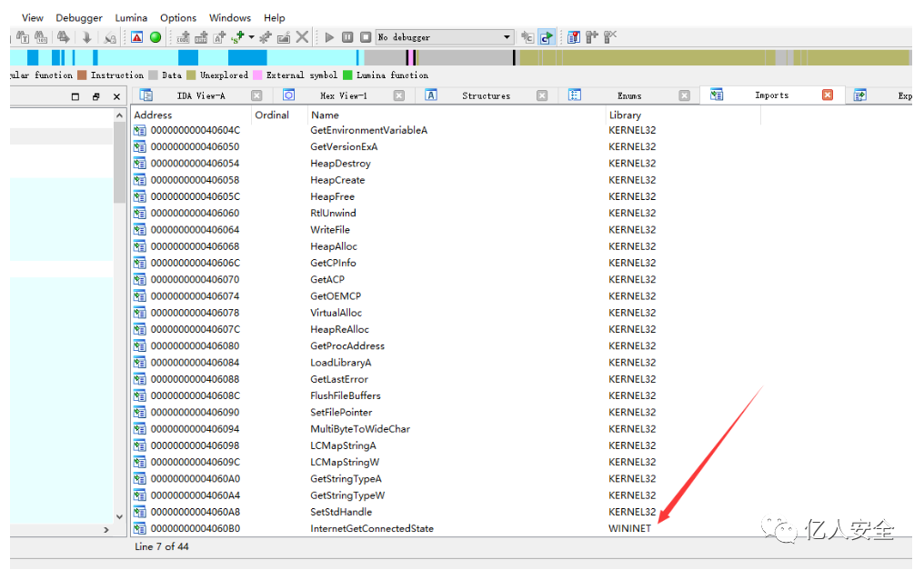
Task: Click the left panel scroll-up arrow
Action: 120,115
